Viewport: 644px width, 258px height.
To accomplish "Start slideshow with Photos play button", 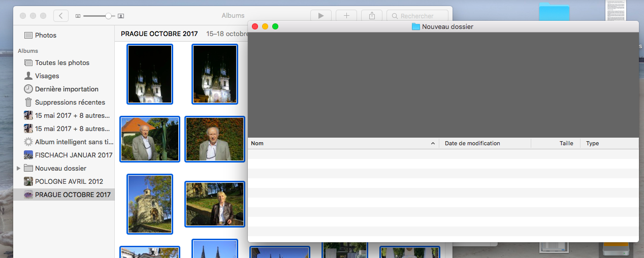I will [x=321, y=16].
